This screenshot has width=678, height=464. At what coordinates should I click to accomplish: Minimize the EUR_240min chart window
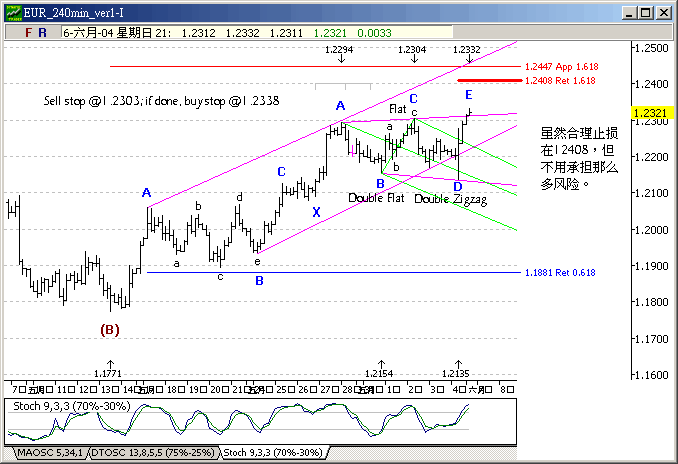pos(630,13)
